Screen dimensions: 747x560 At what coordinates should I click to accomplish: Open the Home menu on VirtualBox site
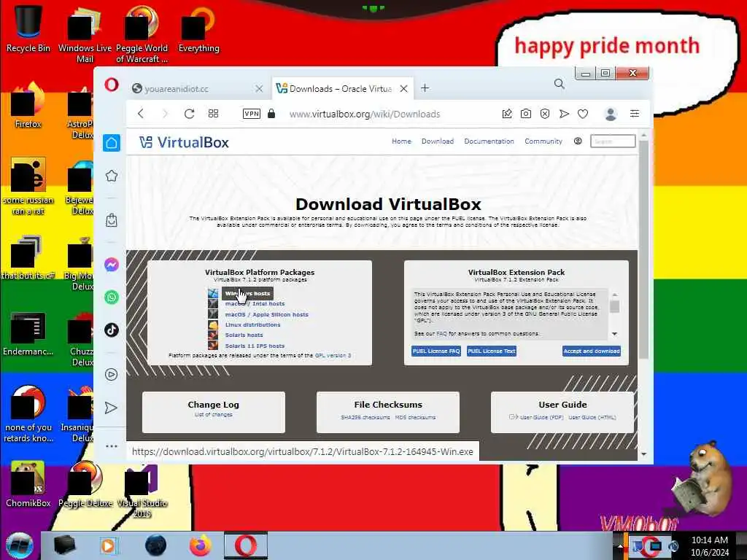(x=402, y=141)
